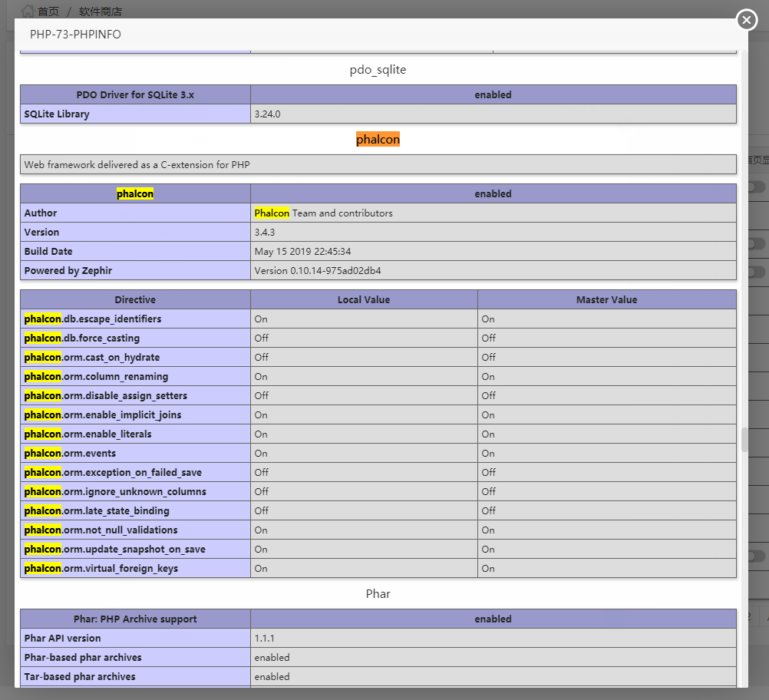Click phalcon.orm.ignore_unknown_columns directive
Image resolution: width=769 pixels, height=700 pixels.
coord(115,491)
